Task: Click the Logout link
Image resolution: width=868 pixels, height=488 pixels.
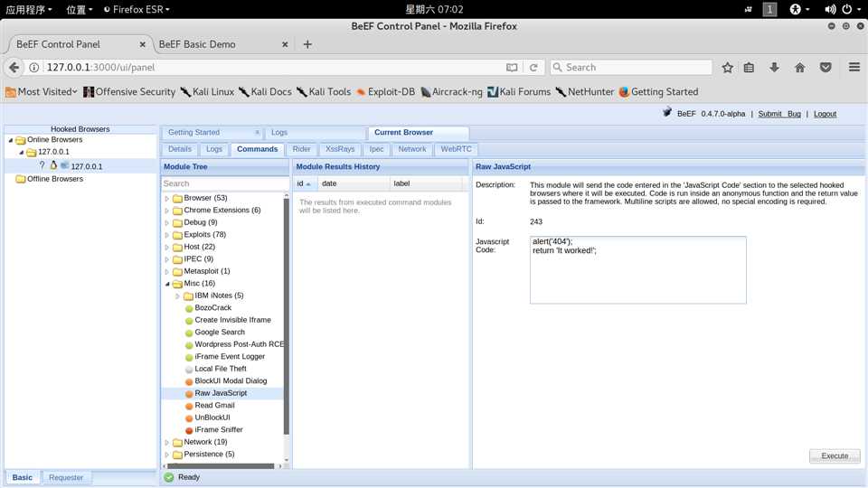Action: [825, 114]
